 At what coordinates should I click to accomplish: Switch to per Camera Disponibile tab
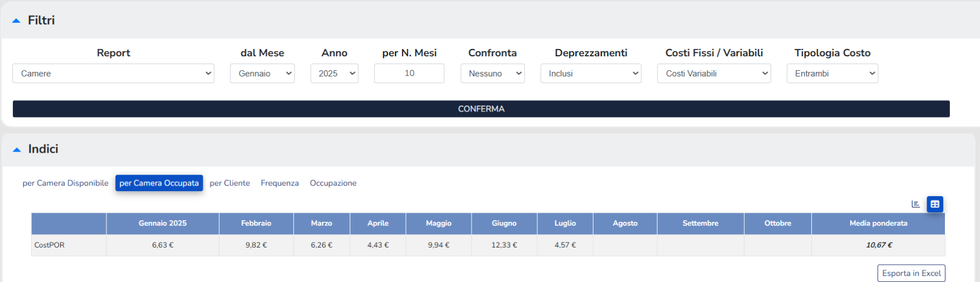coord(65,183)
